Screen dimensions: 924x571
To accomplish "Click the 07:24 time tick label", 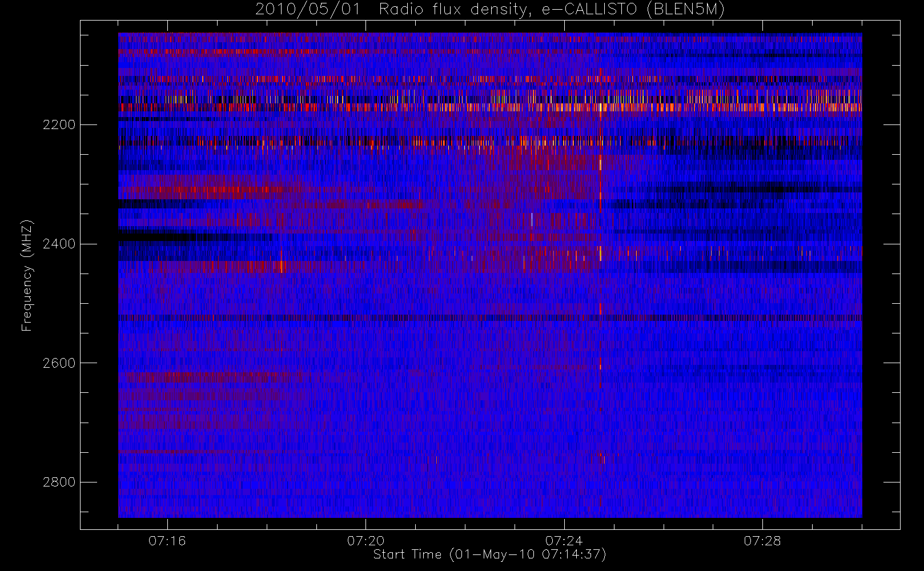I will click(x=564, y=541).
